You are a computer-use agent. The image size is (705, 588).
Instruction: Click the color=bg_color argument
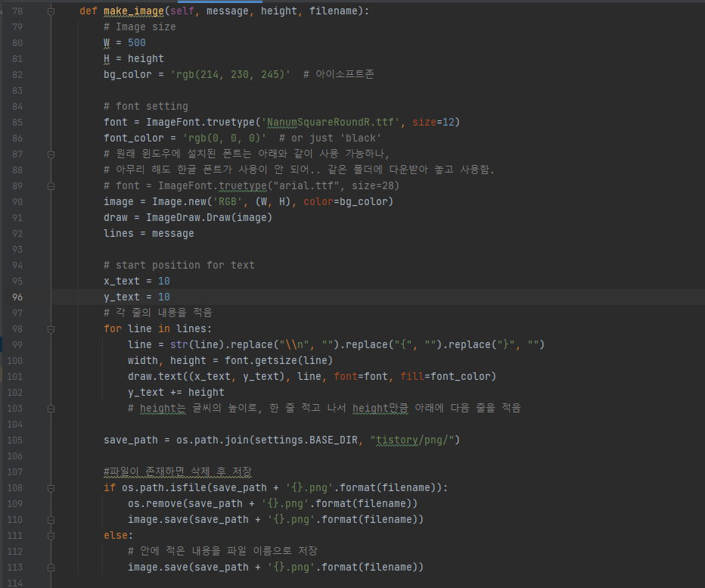tap(345, 202)
